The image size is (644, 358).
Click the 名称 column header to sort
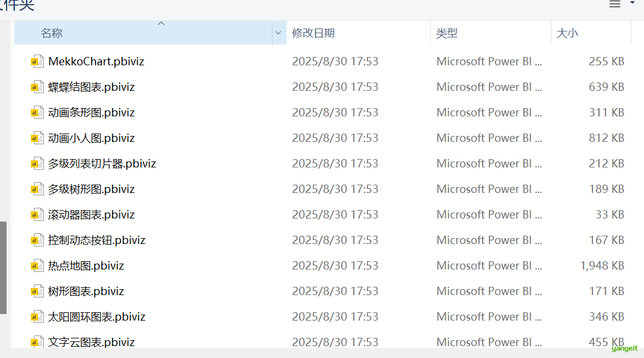coord(52,33)
